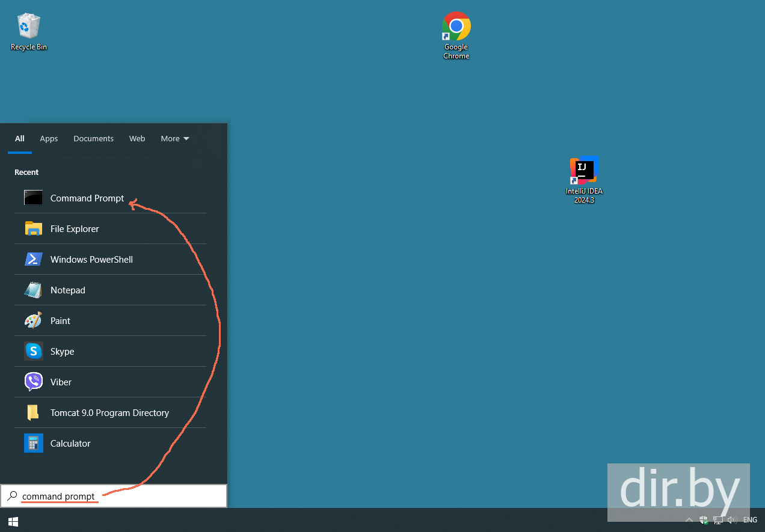Open Tomcat 9.0 Program Directory folder

coord(110,412)
